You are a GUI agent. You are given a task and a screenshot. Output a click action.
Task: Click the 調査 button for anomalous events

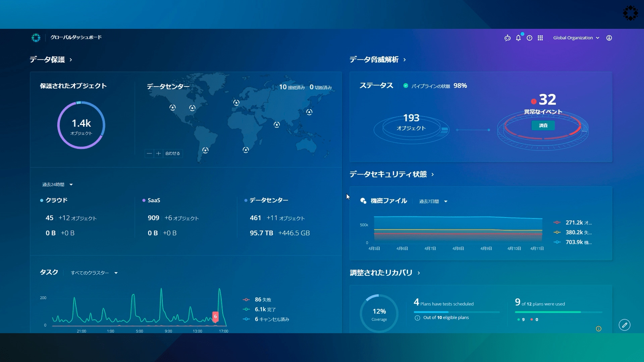(x=543, y=125)
